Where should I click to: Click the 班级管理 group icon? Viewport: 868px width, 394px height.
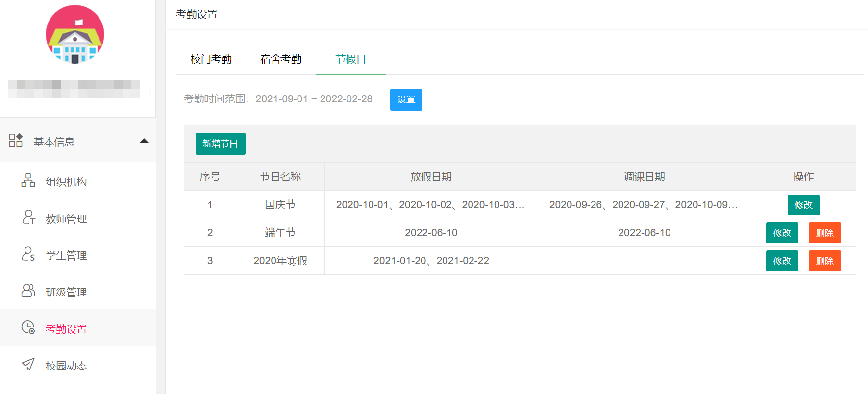point(28,291)
